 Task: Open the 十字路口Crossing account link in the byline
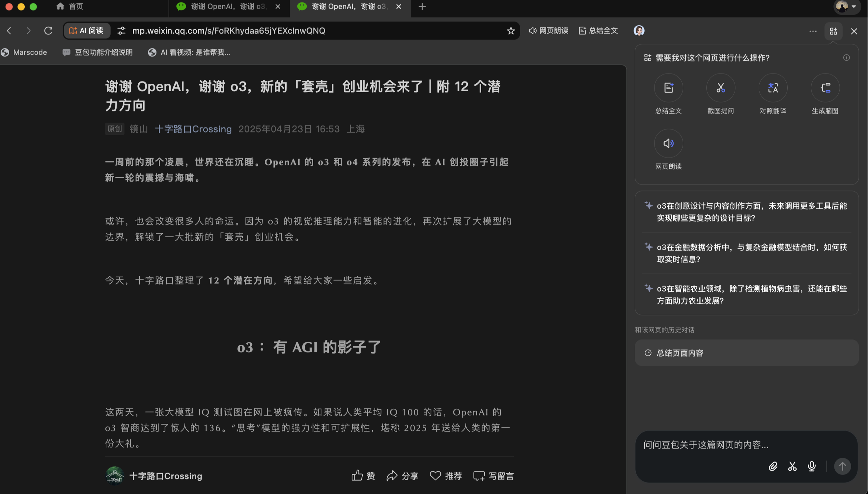click(193, 129)
